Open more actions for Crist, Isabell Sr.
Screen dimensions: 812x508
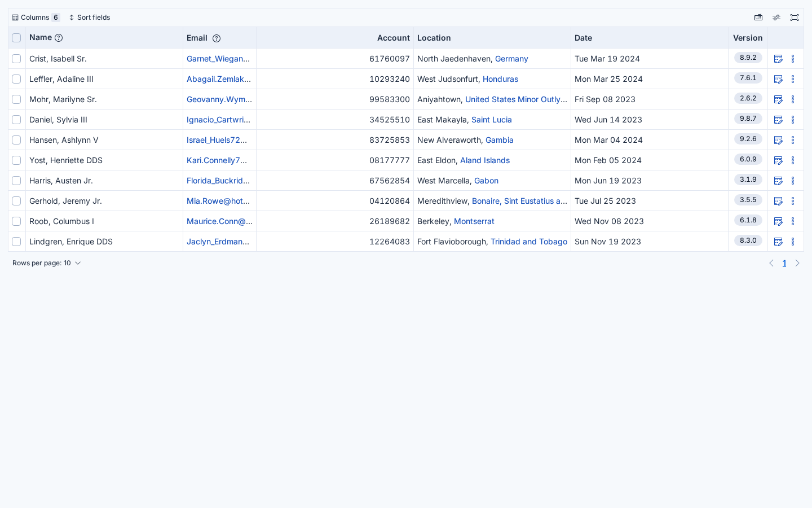[x=793, y=59]
